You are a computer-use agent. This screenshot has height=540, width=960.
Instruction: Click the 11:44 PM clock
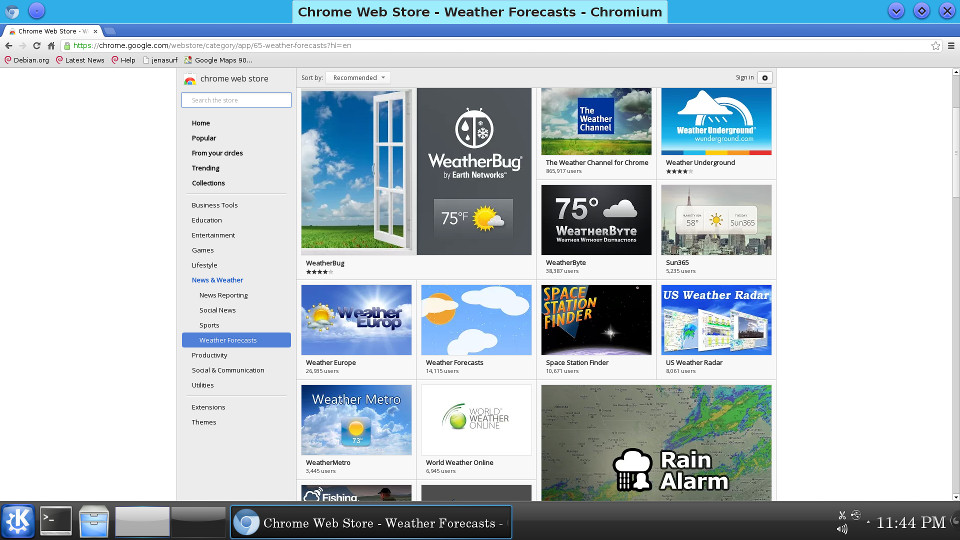(910, 522)
